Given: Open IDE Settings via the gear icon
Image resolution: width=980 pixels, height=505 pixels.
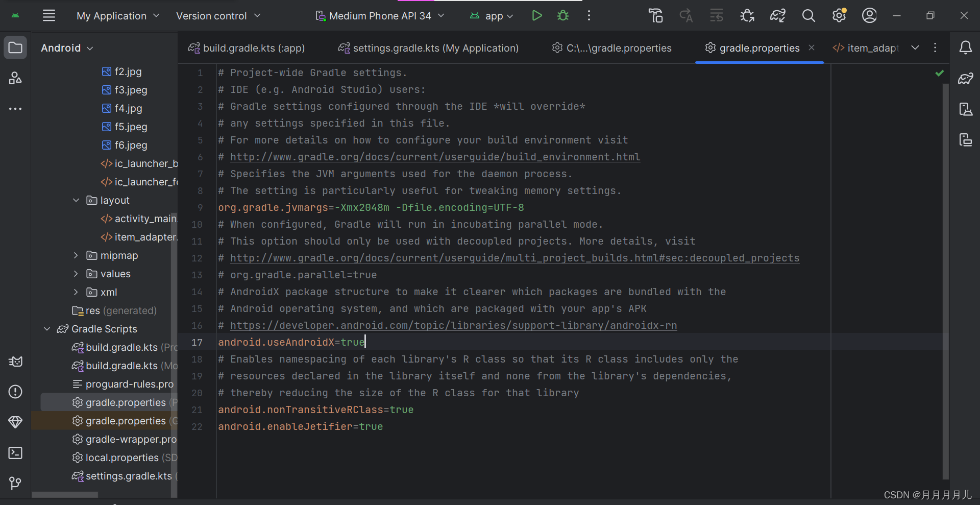Looking at the screenshot, I should pyautogui.click(x=839, y=15).
